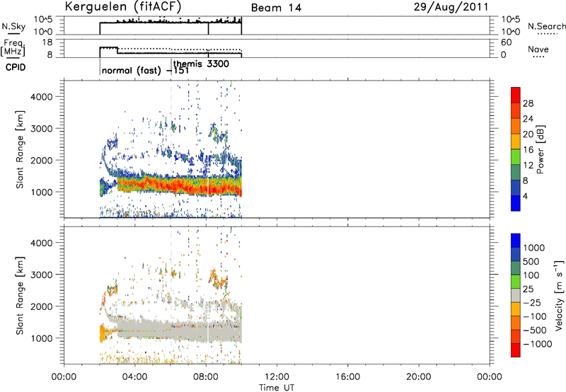Click the '-1000' value on Velocity colorbar

pos(537,344)
